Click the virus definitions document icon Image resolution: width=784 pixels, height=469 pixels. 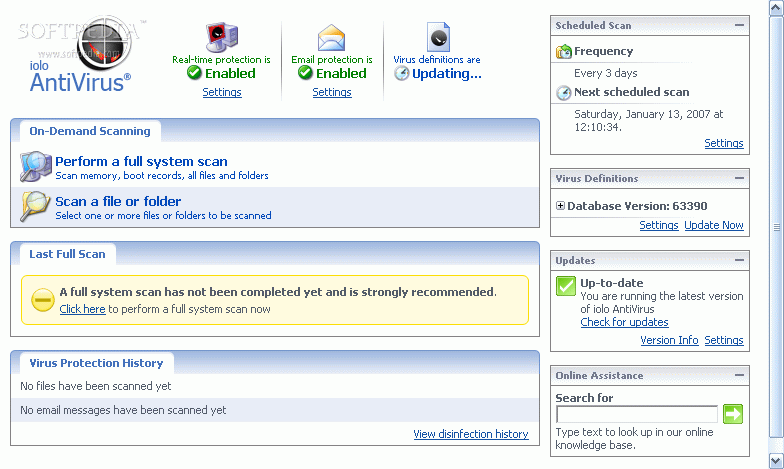tap(438, 37)
